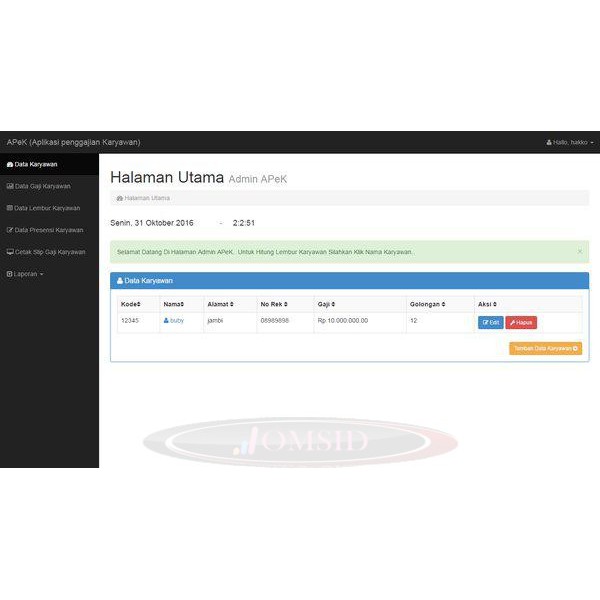
Task: Click the Golongan value 12
Action: 414,321
